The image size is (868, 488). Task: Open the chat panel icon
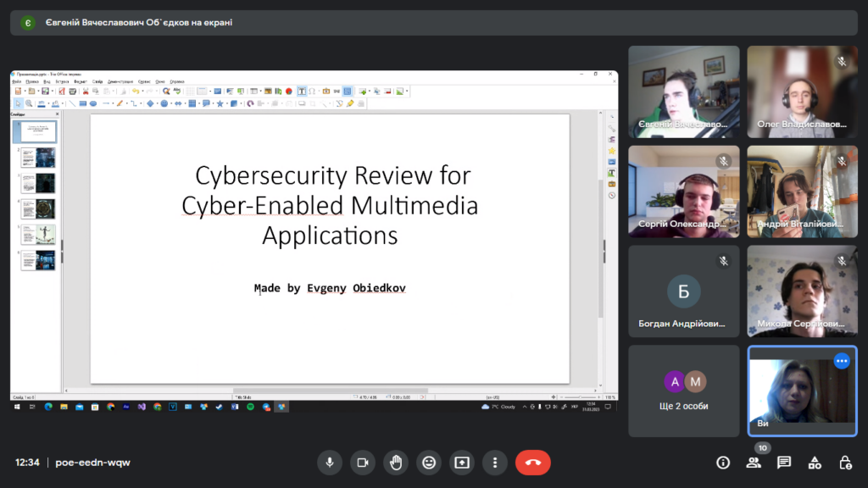784,463
